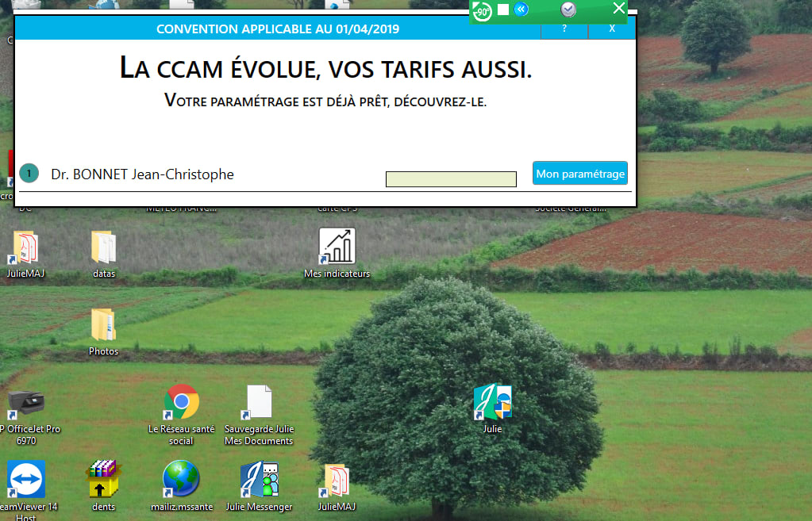Click the pale green field beside Dr. BONNET
This screenshot has width=812, height=521.
pos(451,179)
